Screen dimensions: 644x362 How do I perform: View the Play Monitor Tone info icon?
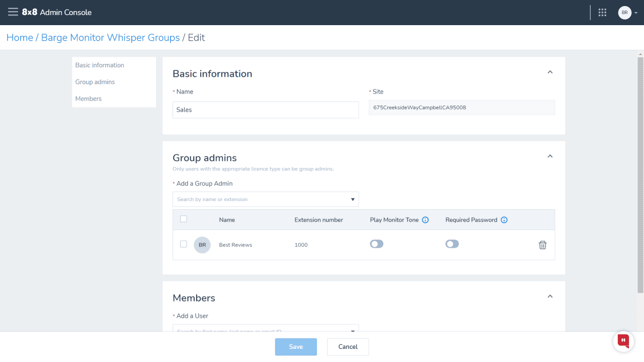pyautogui.click(x=425, y=220)
